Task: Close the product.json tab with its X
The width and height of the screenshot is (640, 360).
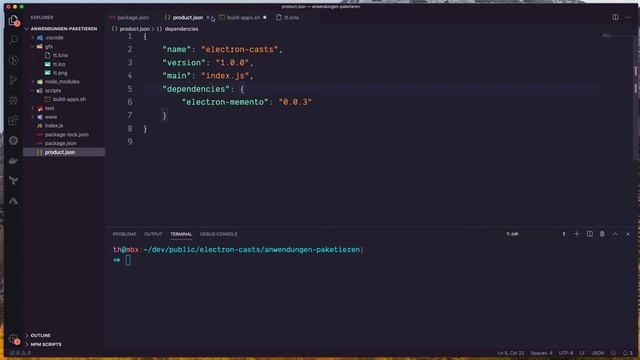Action: point(208,18)
